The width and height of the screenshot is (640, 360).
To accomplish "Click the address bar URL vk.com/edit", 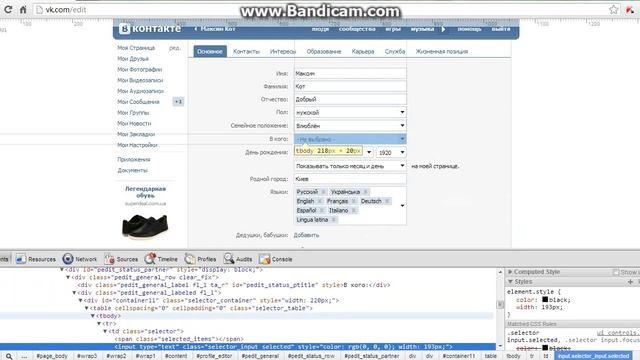I will (66, 9).
